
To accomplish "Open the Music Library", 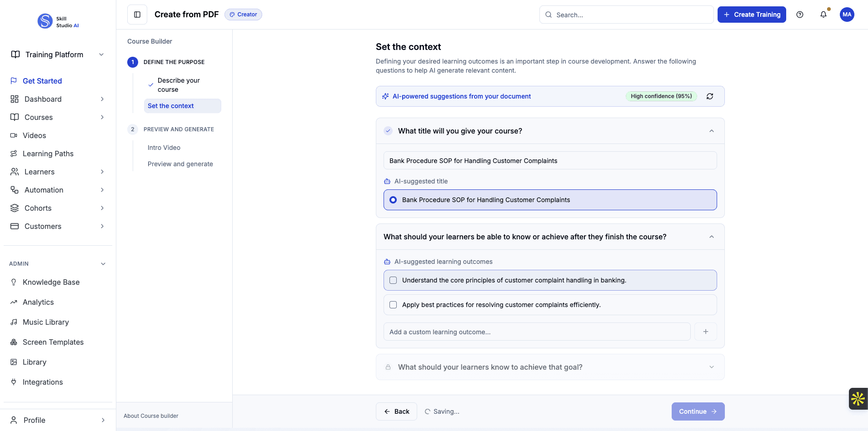I will [x=46, y=322].
